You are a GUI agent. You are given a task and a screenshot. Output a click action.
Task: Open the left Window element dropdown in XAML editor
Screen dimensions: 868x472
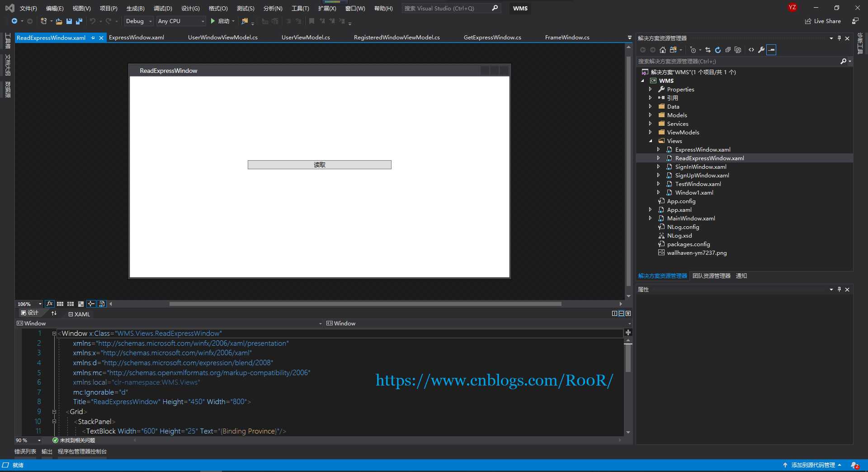321,324
